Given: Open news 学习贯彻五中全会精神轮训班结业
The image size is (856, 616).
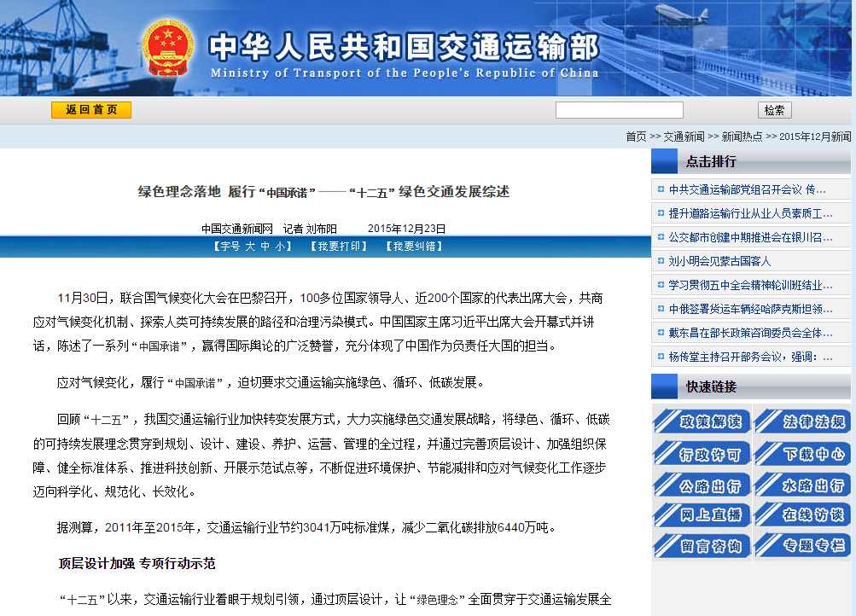Looking at the screenshot, I should (750, 285).
